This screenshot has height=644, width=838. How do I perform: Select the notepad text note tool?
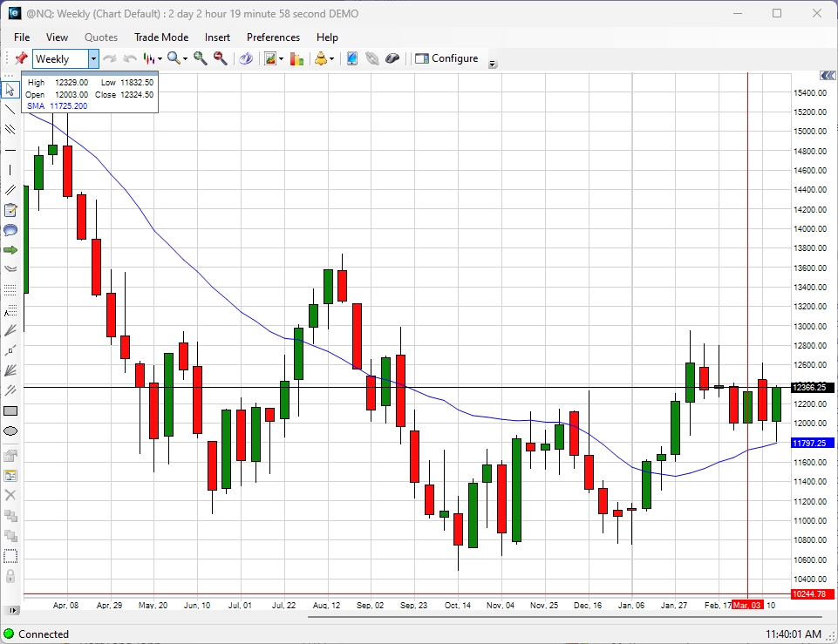tap(10, 210)
